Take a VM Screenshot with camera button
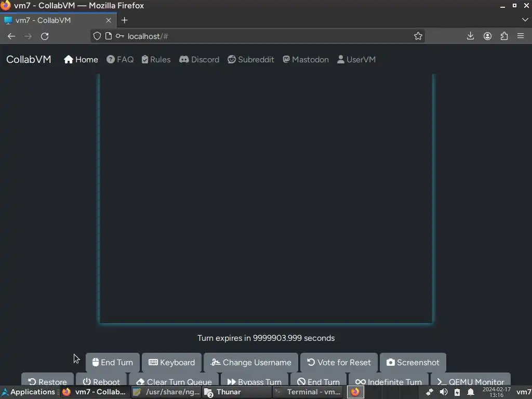The width and height of the screenshot is (532, 399). coord(413,362)
